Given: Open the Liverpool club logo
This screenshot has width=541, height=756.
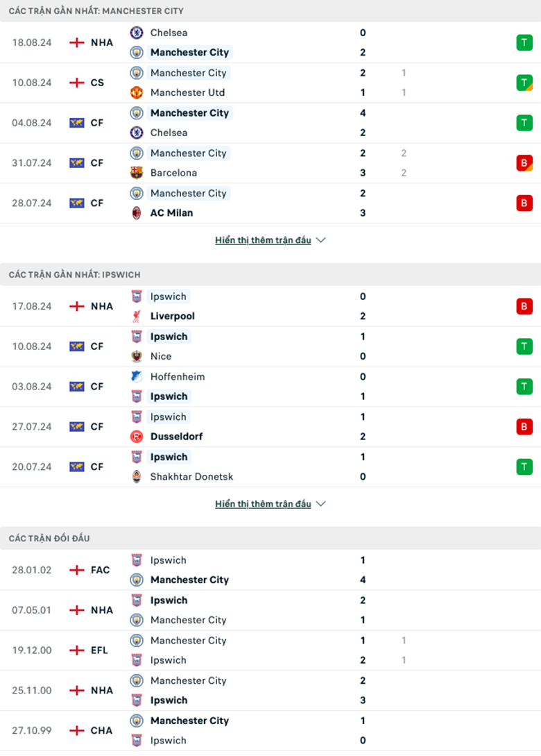Looking at the screenshot, I should click(136, 316).
